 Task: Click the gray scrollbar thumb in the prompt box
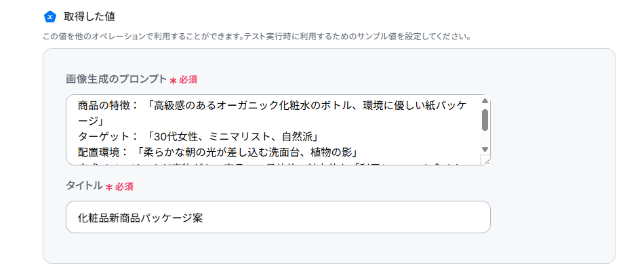point(485,120)
